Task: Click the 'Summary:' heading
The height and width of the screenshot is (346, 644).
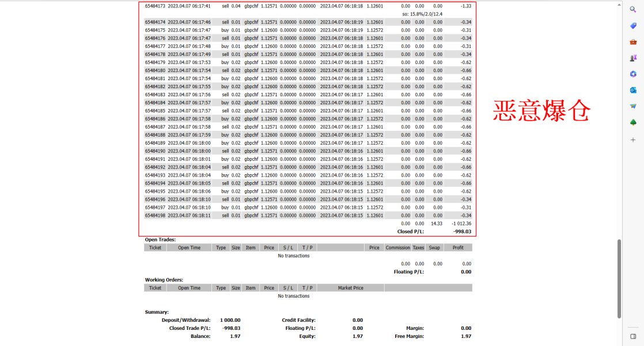Action: point(157,313)
